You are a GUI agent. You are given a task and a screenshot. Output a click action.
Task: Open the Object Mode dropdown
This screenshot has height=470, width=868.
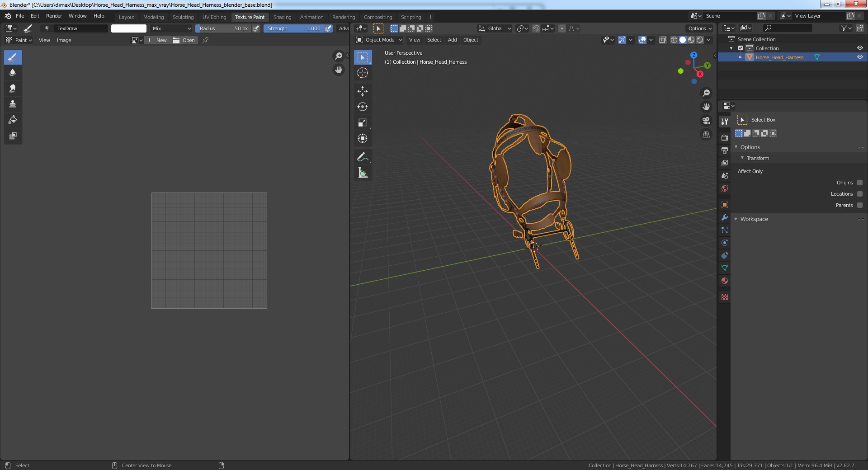tap(379, 40)
